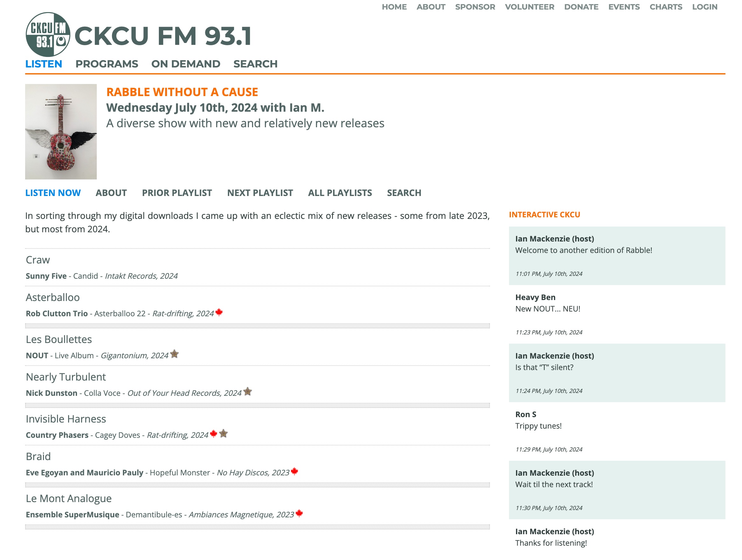Click the RABBLE WITHOUT A CAUSE title
Image resolution: width=742 pixels, height=560 pixels.
(x=182, y=92)
